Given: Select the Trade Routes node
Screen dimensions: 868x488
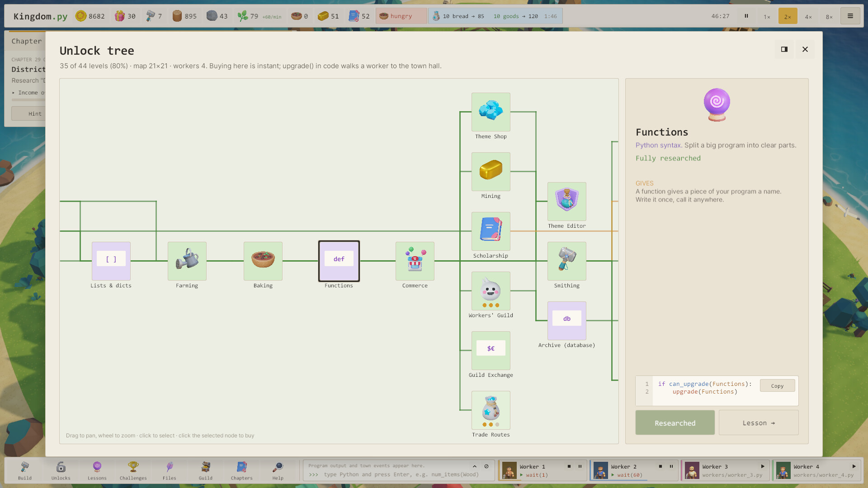Looking at the screenshot, I should (491, 410).
